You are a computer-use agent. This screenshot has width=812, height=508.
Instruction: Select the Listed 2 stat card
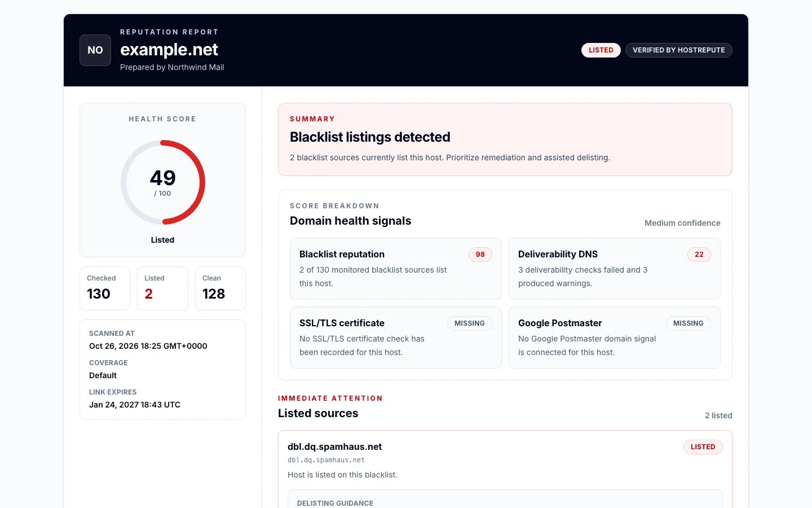pos(162,288)
